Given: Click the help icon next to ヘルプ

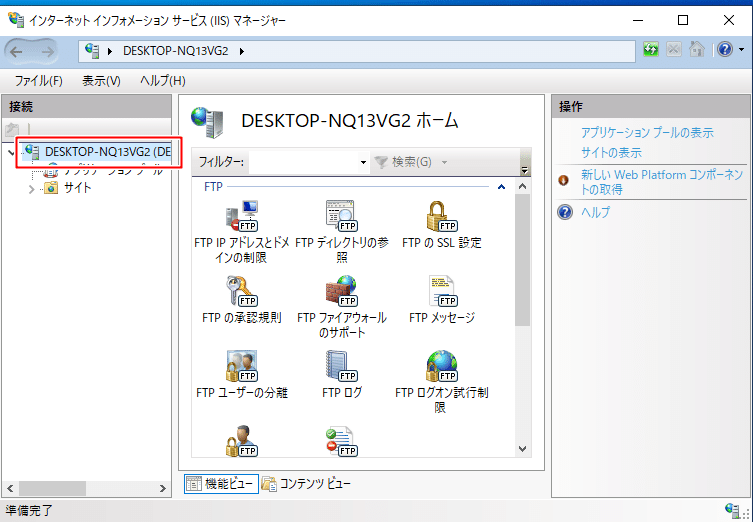Looking at the screenshot, I should point(565,212).
